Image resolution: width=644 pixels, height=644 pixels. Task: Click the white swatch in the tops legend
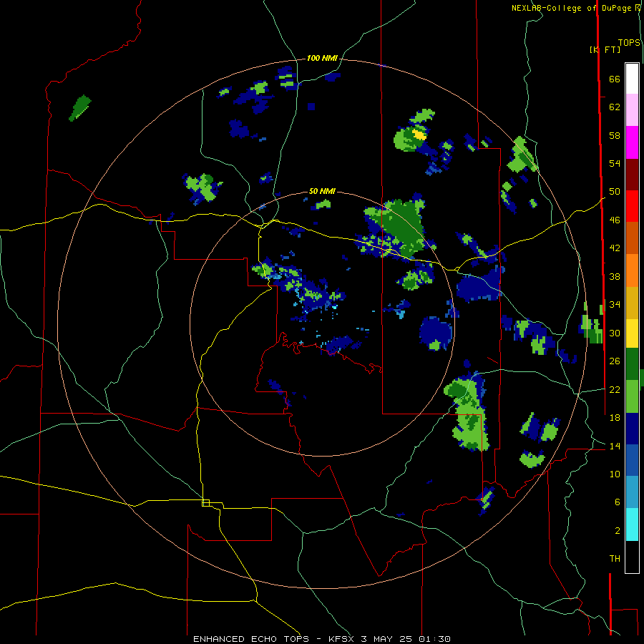coord(632,79)
